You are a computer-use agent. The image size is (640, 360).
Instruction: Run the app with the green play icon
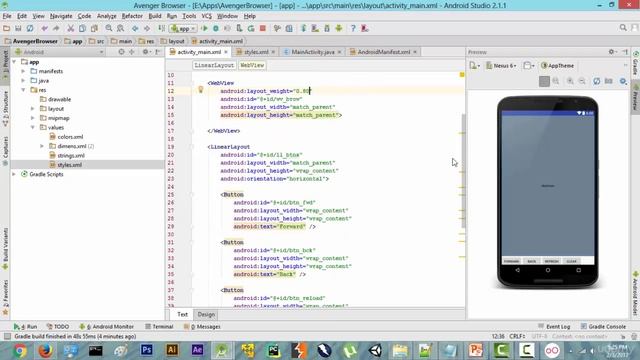[x=204, y=28]
